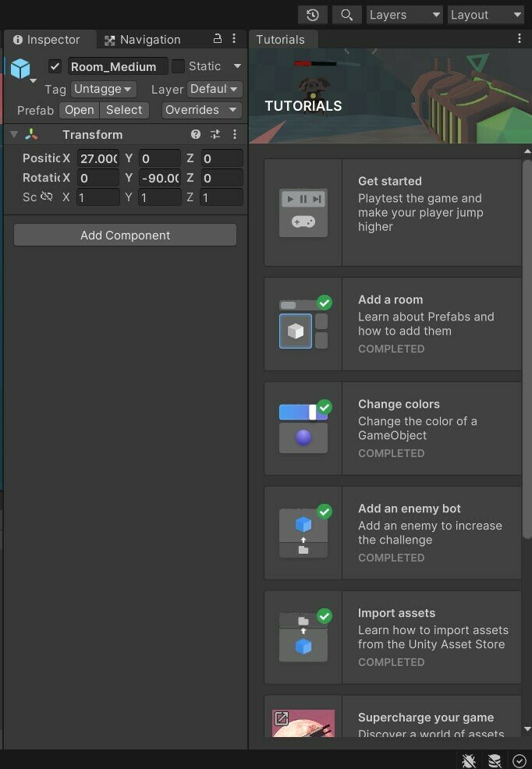Open the Default layer dropdown
Viewport: 532px width, 769px height.
click(x=215, y=89)
